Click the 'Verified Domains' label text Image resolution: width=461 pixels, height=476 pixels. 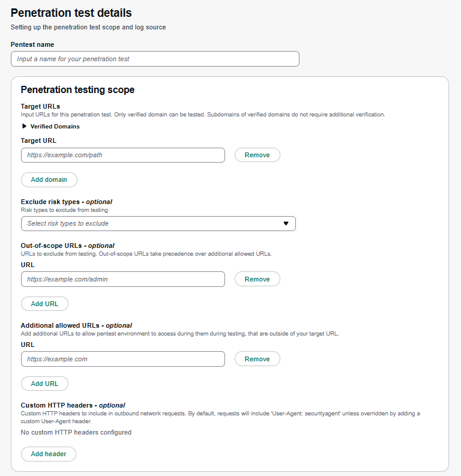click(x=55, y=127)
